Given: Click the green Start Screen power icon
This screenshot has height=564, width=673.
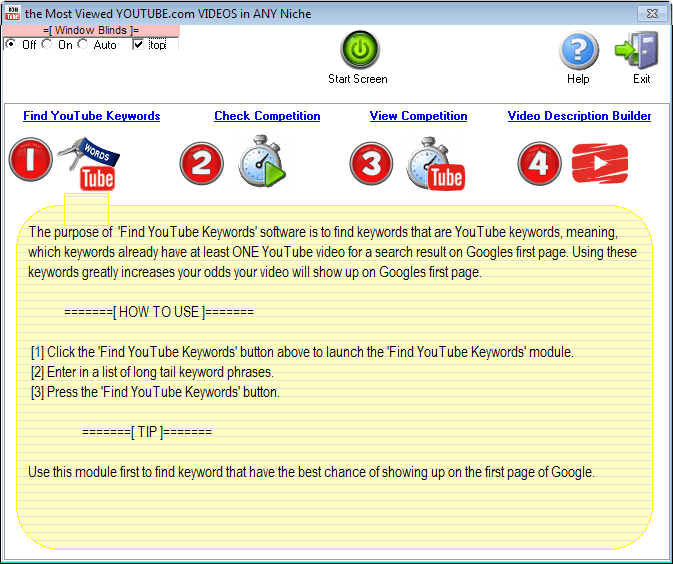Looking at the screenshot, I should (360, 50).
